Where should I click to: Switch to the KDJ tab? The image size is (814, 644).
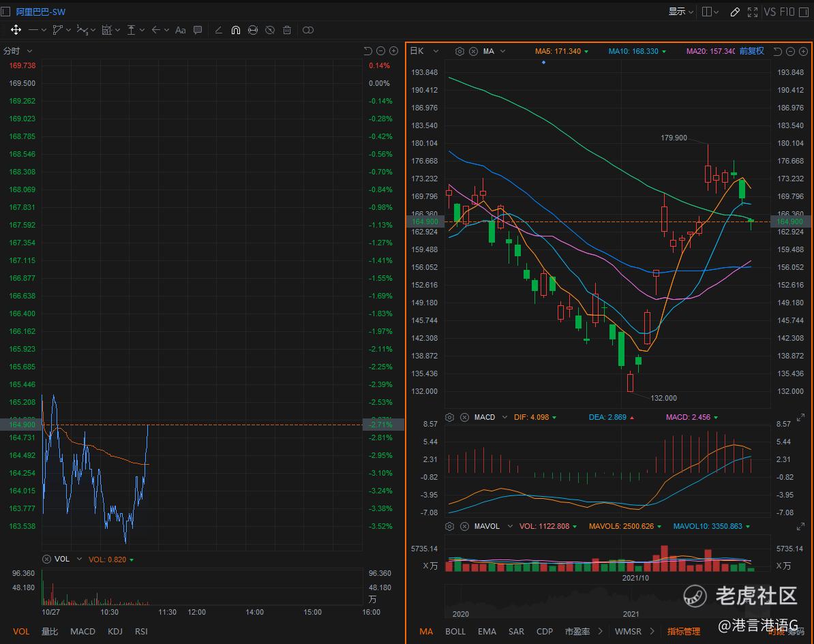115,632
